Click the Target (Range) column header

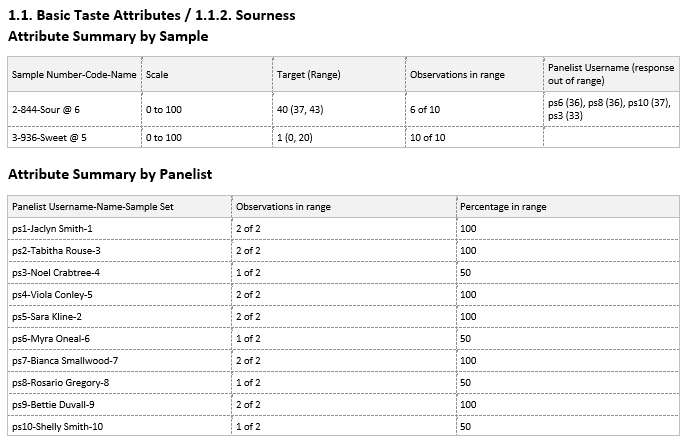pos(310,75)
